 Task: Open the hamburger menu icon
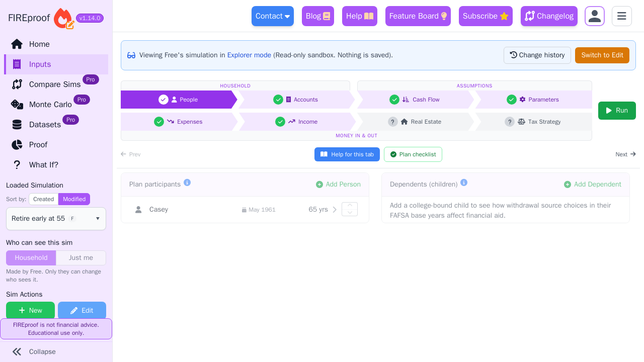(x=621, y=16)
